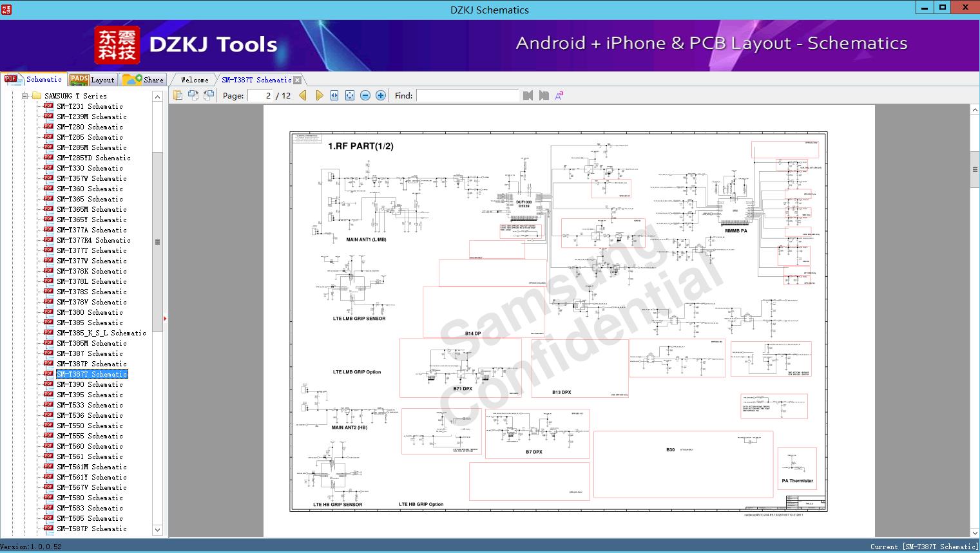Click the PDF icon beside SM-T330 Schematic
Screen dimensions: 980x553
coord(48,167)
